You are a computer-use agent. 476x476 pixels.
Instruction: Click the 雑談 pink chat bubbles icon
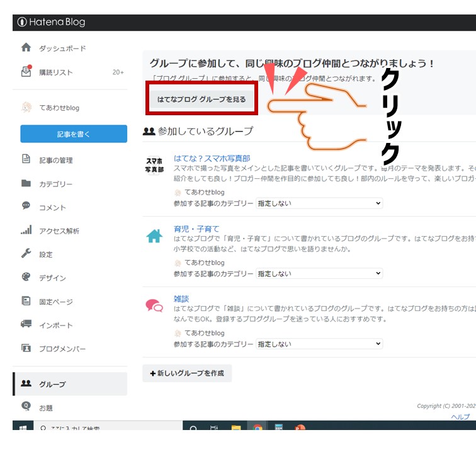click(154, 305)
